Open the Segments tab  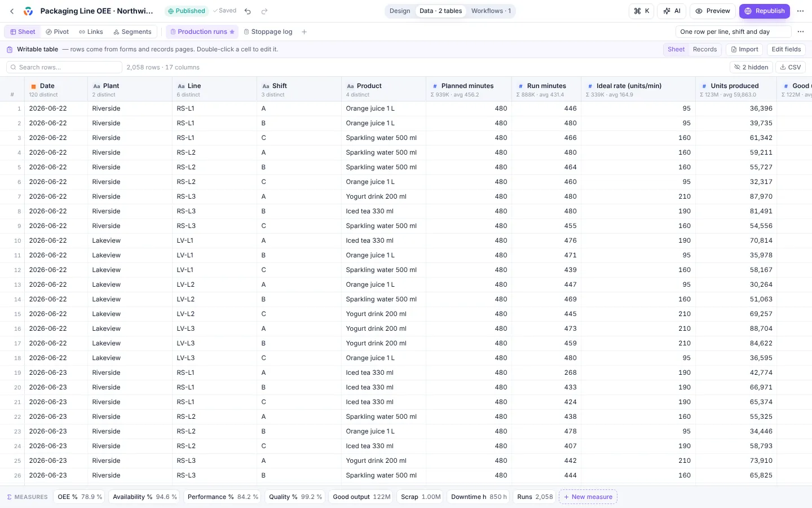tap(133, 32)
